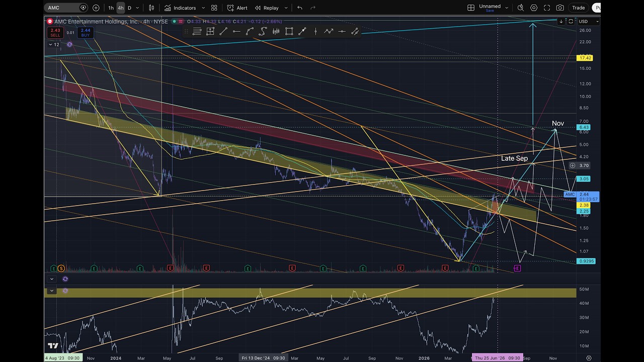Expand the Replay options dropdown
This screenshot has width=644, height=362.
click(286, 8)
